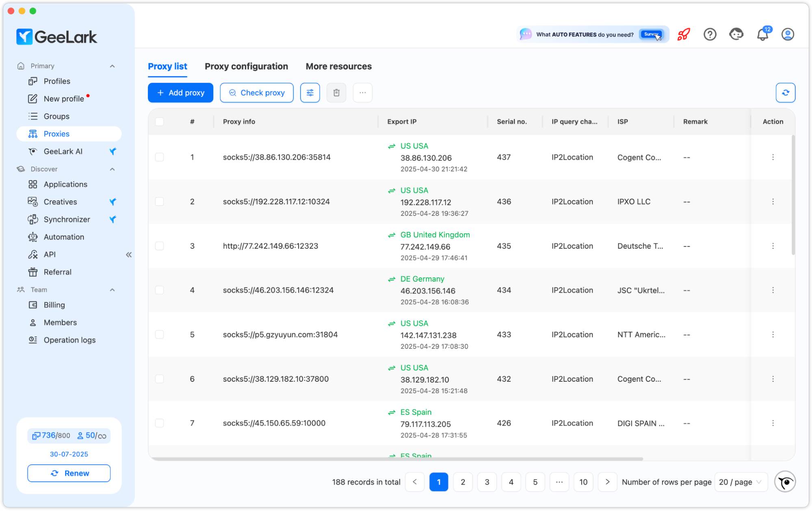Click the profiles count 736/800 indicator

click(51, 436)
